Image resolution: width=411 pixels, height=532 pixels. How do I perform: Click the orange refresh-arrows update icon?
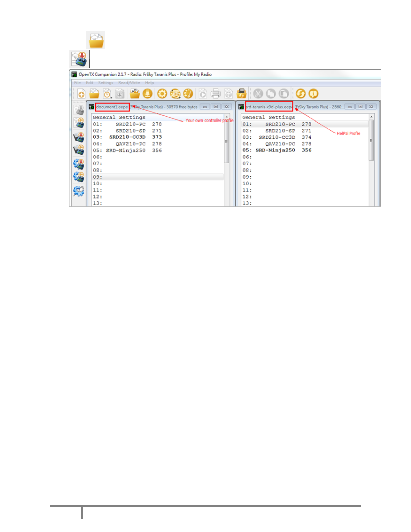(301, 94)
